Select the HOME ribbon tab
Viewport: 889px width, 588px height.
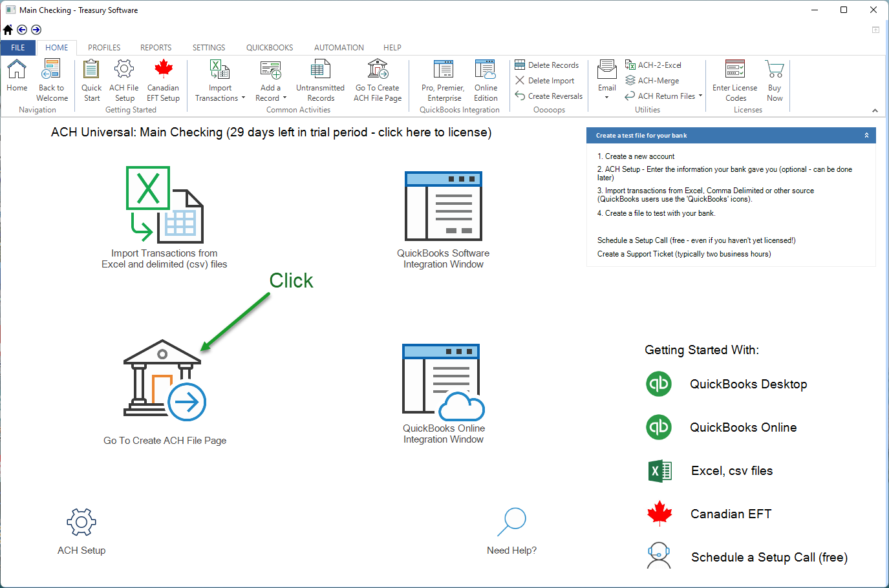(x=57, y=48)
